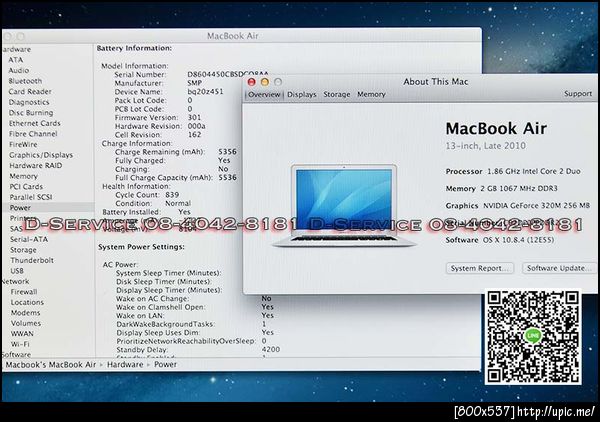
Task: Open Wi-Fi under Network
Action: click(x=20, y=344)
